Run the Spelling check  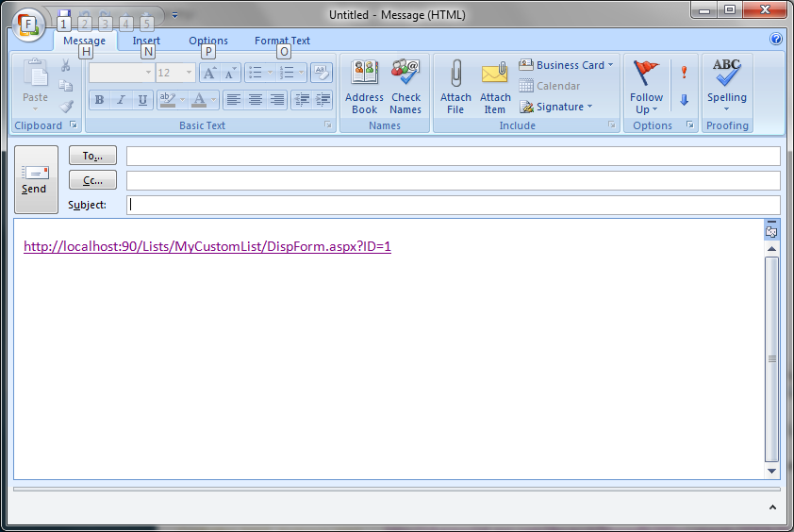(x=727, y=74)
